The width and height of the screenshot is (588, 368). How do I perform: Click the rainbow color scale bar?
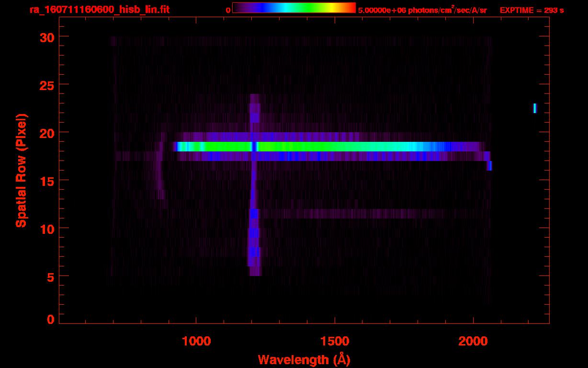click(294, 8)
